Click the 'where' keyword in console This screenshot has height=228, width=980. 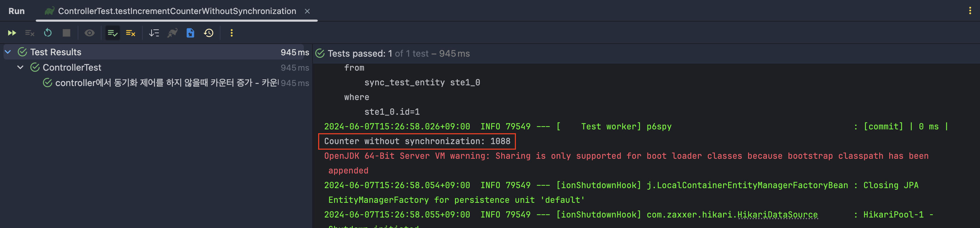point(356,97)
